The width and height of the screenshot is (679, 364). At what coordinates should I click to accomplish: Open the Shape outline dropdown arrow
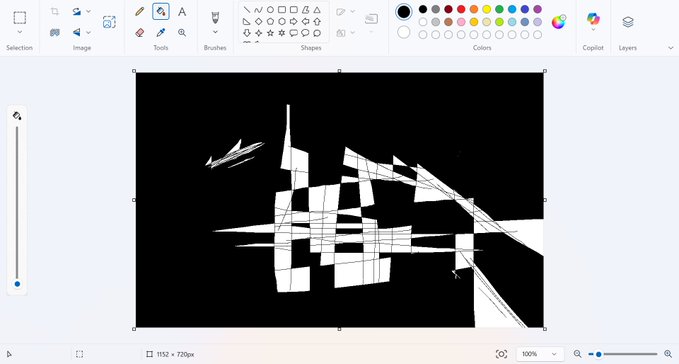(x=352, y=11)
